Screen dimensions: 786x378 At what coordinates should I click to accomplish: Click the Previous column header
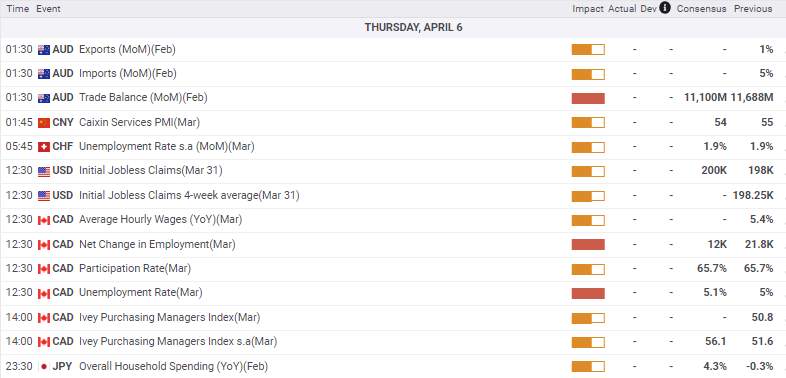[x=753, y=9]
